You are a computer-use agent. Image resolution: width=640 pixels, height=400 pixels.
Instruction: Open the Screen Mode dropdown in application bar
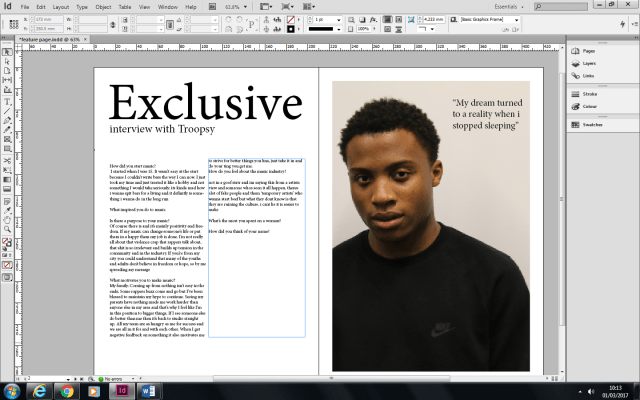[287, 7]
